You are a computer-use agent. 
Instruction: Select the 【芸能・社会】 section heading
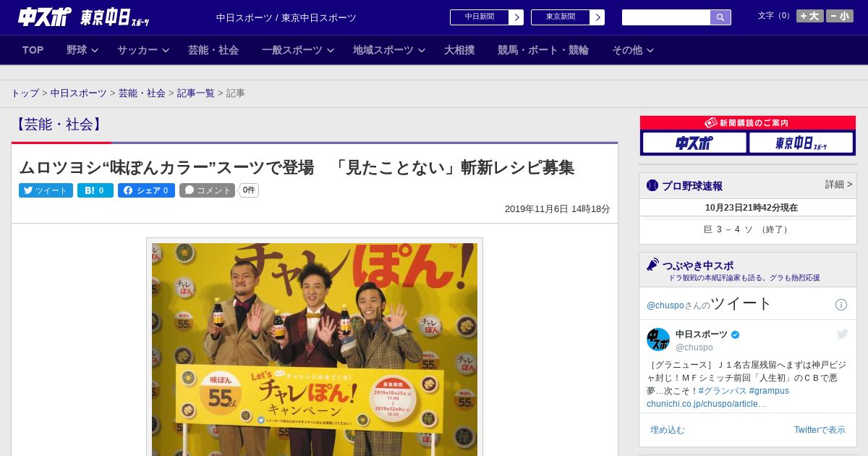coord(58,124)
